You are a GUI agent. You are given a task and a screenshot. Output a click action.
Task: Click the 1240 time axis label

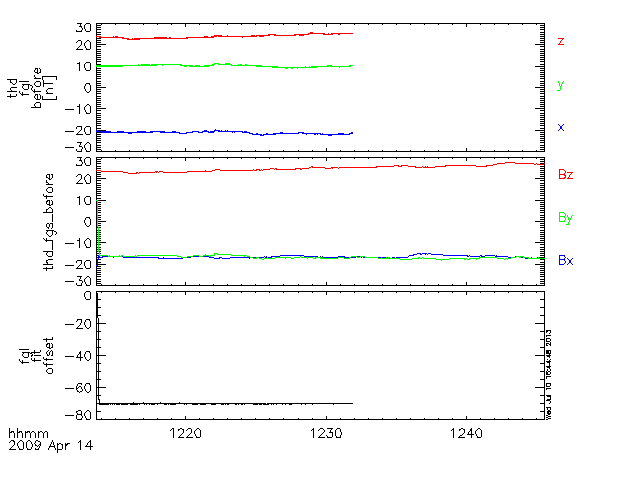point(467,433)
